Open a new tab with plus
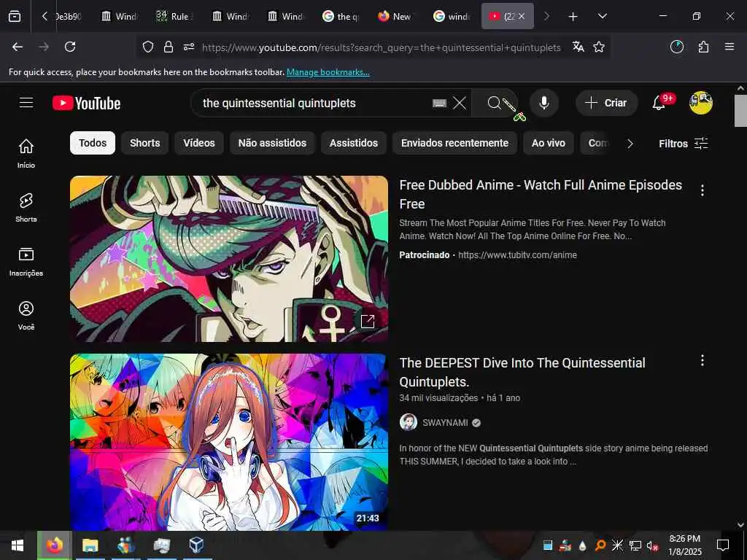 pyautogui.click(x=573, y=17)
